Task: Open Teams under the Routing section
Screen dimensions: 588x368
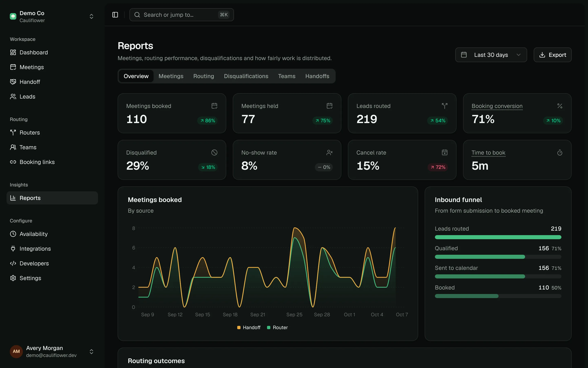Action: tap(52, 147)
